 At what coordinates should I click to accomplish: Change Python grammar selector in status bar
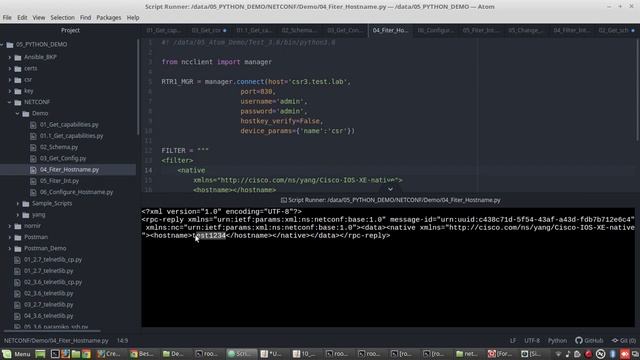point(557,340)
